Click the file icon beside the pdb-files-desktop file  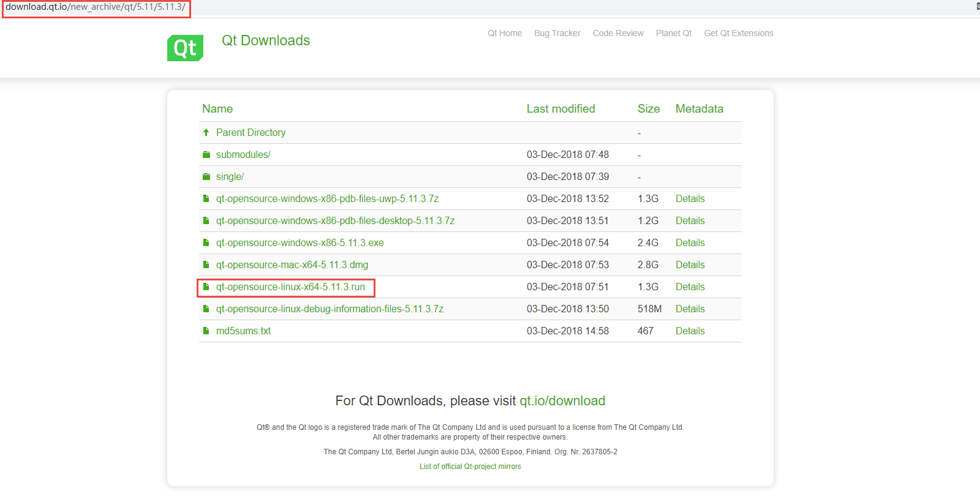[206, 220]
